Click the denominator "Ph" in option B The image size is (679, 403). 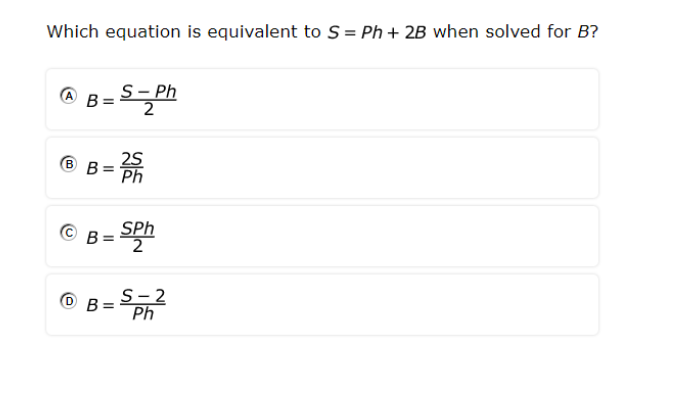point(132,177)
